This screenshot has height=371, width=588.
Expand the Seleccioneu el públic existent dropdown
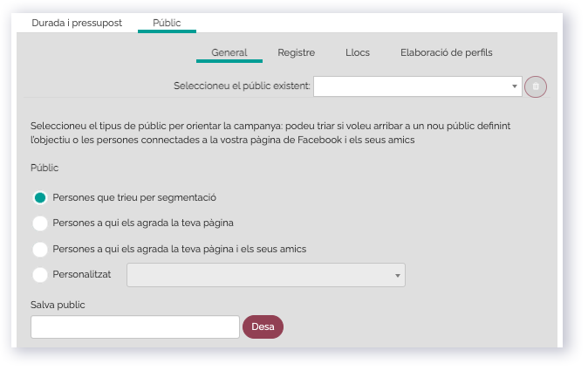418,86
